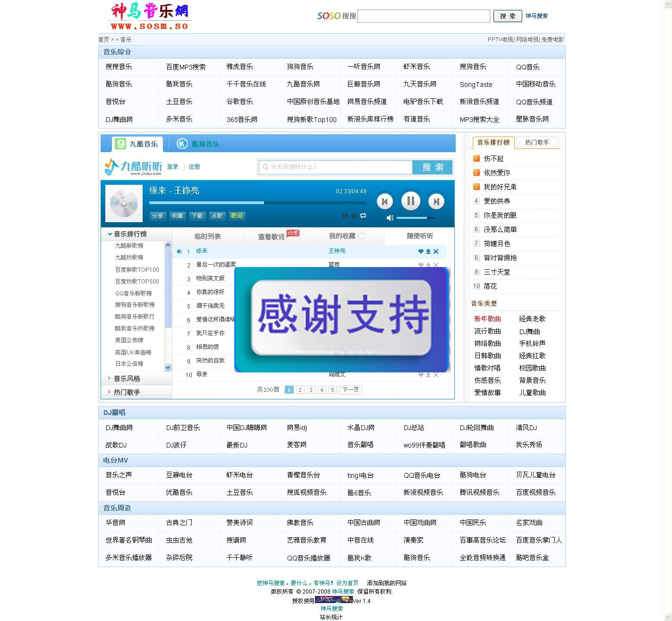Image resolution: width=672 pixels, height=621 pixels.
Task: Open the 临时列表 tab
Action: point(207,236)
